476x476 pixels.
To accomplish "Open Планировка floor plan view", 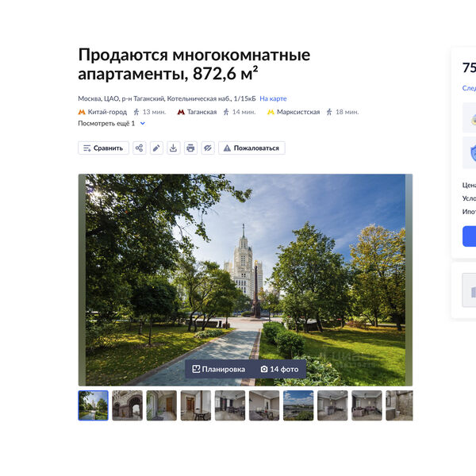I will (218, 369).
